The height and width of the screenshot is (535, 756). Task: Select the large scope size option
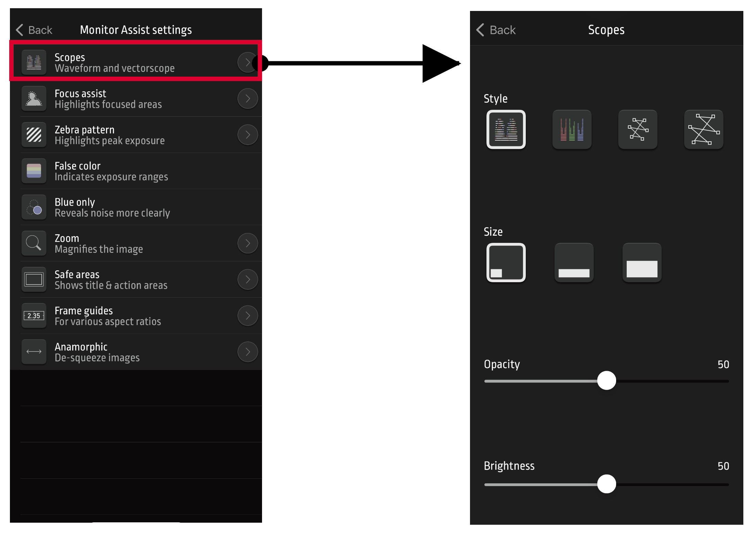(642, 262)
